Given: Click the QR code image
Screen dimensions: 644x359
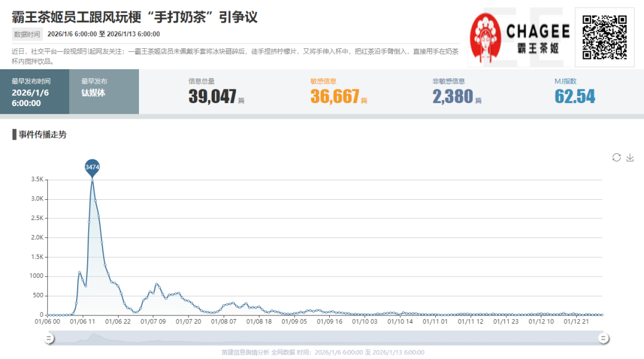Looking at the screenshot, I should pyautogui.click(x=605, y=38).
